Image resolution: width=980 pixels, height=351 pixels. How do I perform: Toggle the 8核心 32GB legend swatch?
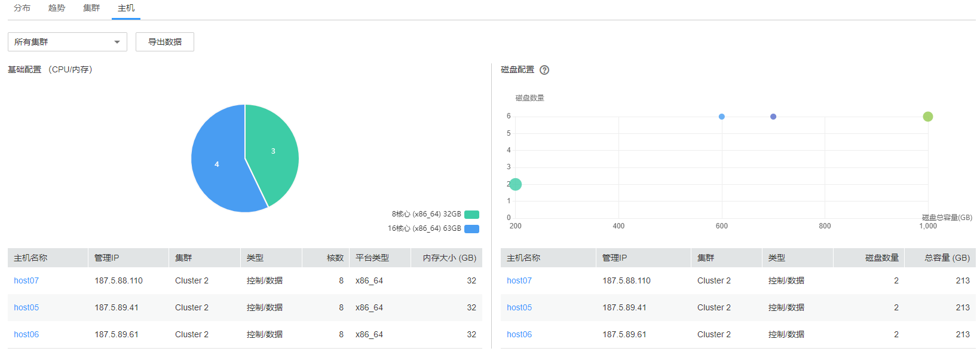point(471,215)
